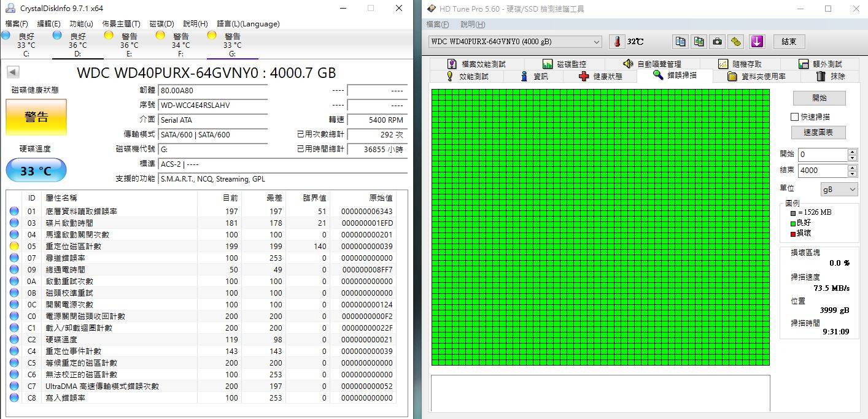The height and width of the screenshot is (419, 868).
Task: Click the green 良好 legend swatch
Action: point(792,223)
